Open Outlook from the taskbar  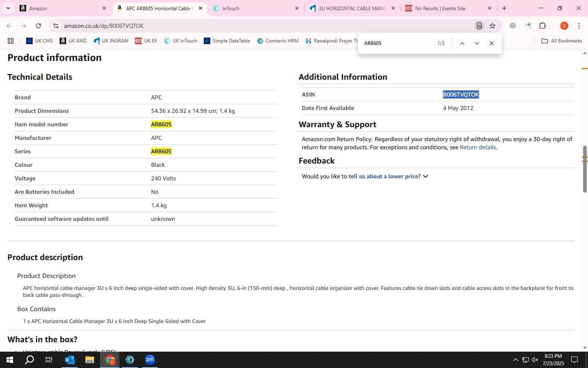70,360
